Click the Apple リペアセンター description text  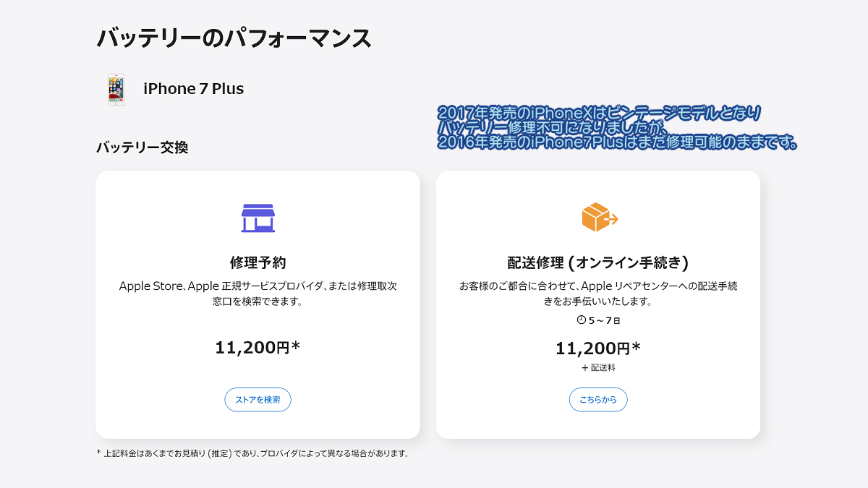(598, 293)
